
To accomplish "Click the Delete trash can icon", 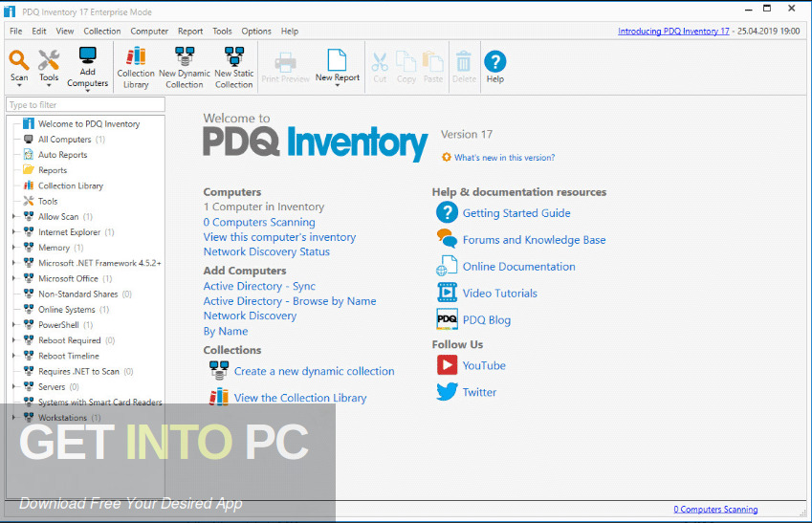I will [464, 61].
